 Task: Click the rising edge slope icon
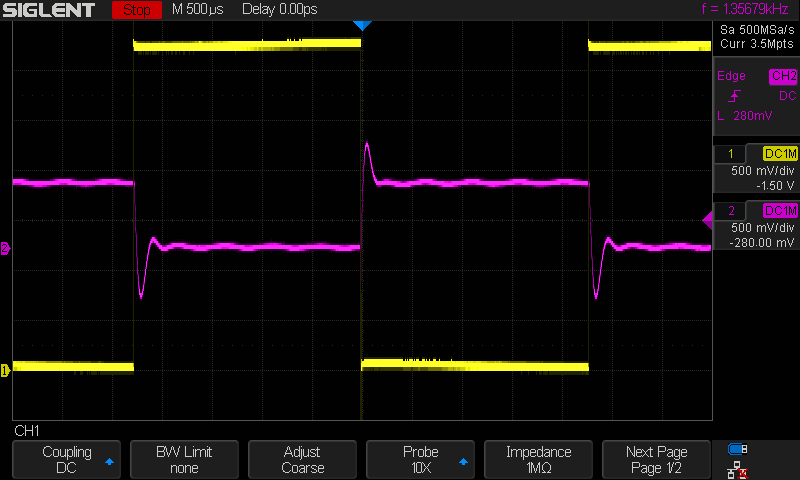(x=734, y=96)
